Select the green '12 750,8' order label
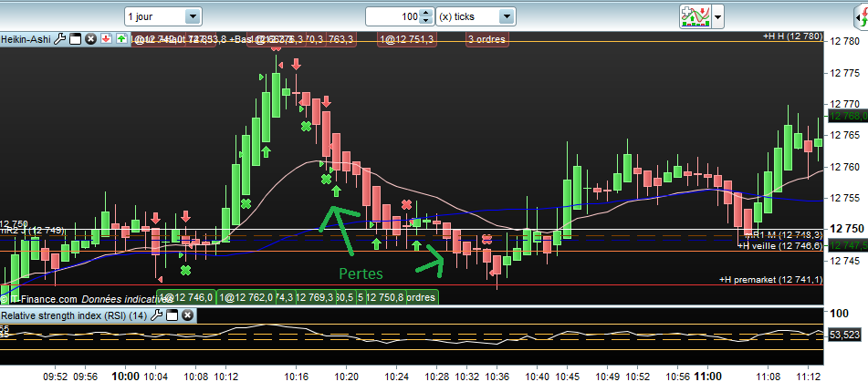This screenshot has height=382, width=868. pos(385,297)
